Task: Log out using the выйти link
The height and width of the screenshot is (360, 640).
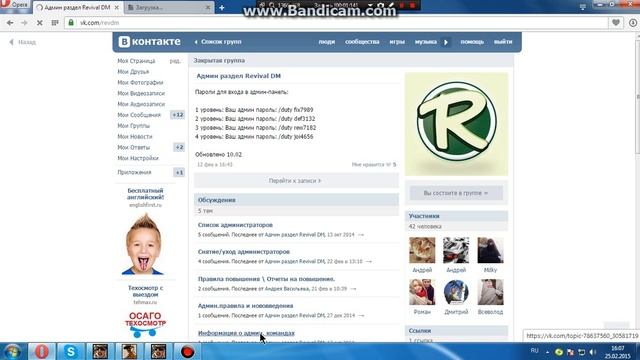Action: coord(503,42)
